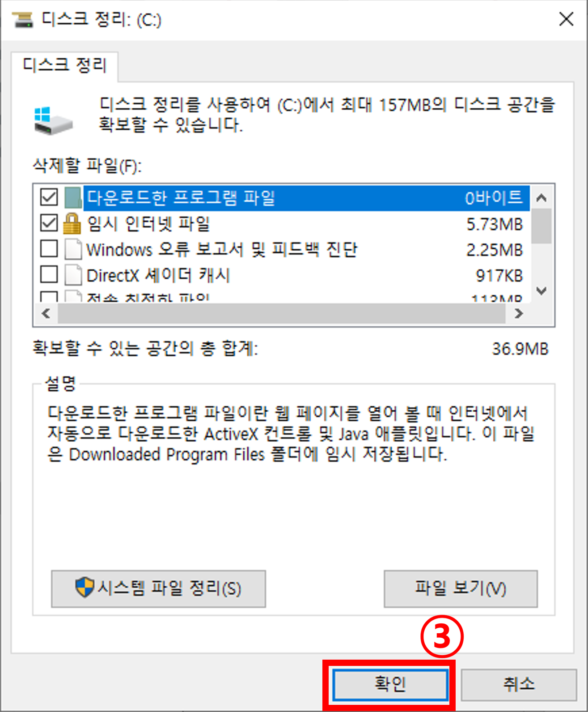Uncheck the 다운로드한 프로그램 파일 checkbox
Image resolution: width=588 pixels, height=712 pixels.
tap(49, 197)
